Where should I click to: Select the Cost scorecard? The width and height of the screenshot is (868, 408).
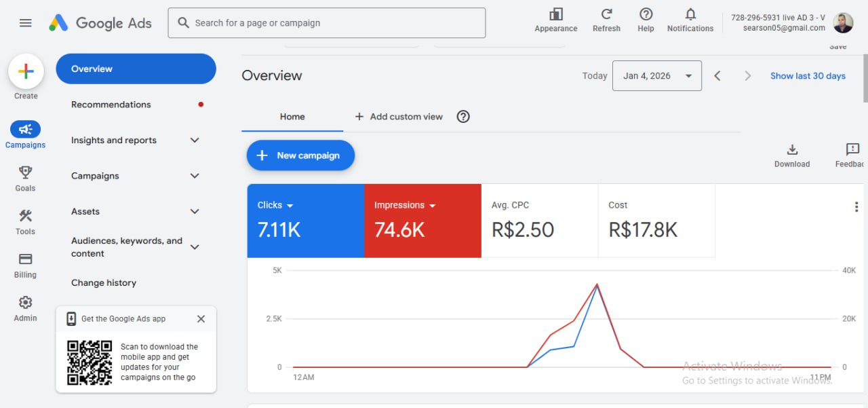point(656,221)
